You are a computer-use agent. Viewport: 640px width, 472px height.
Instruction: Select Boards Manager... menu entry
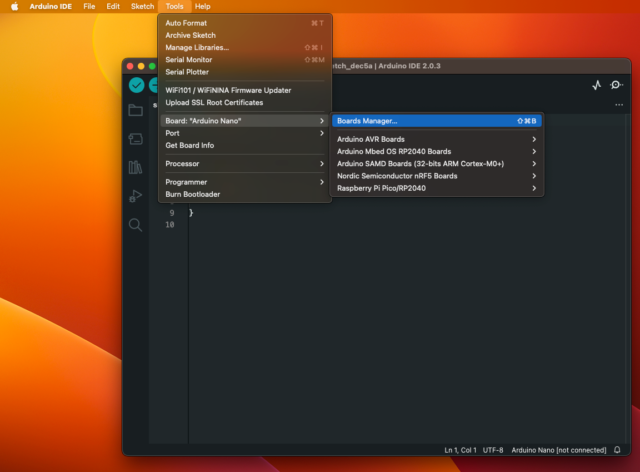(x=437, y=121)
